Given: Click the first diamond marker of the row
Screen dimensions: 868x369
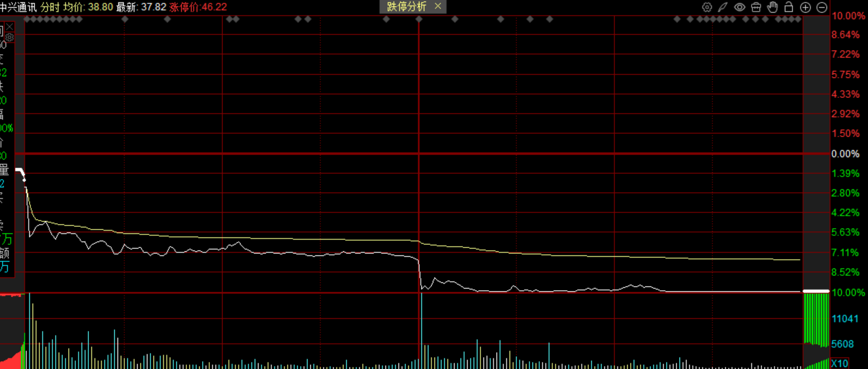Looking at the screenshot, I should pyautogui.click(x=27, y=19).
